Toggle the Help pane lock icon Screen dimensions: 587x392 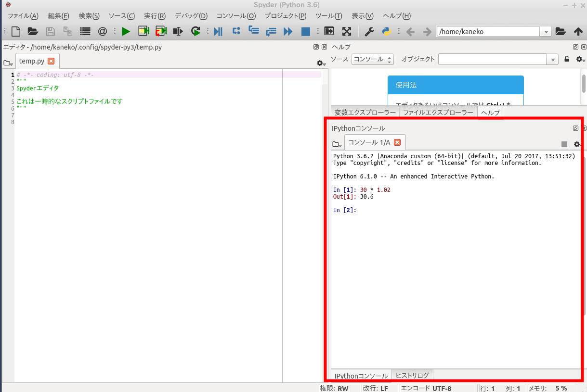pos(567,59)
